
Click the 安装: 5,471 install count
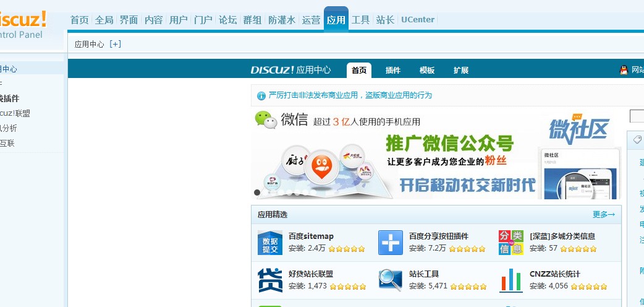[428, 285]
